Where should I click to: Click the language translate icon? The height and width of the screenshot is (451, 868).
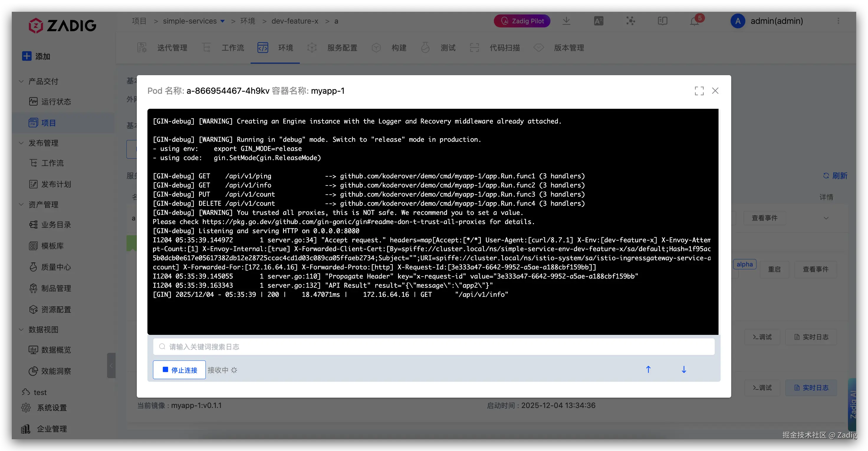point(599,21)
